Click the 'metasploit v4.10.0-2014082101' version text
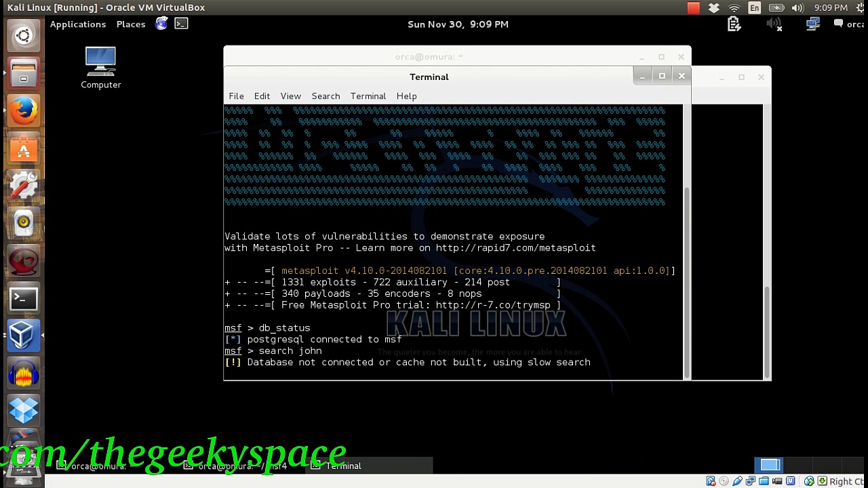The height and width of the screenshot is (488, 868). 364,271
